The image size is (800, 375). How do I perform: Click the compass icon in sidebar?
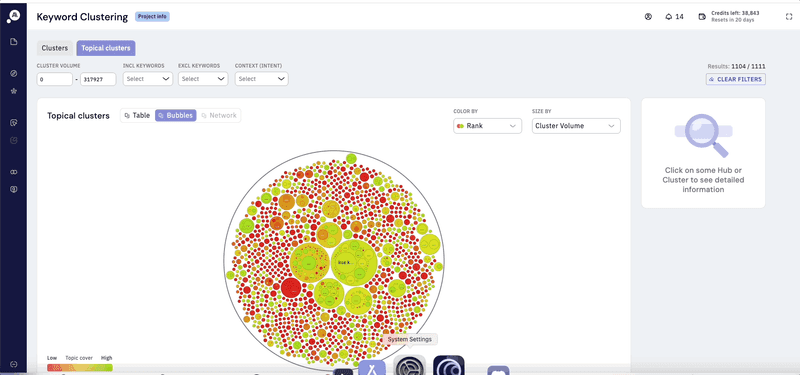[x=14, y=73]
